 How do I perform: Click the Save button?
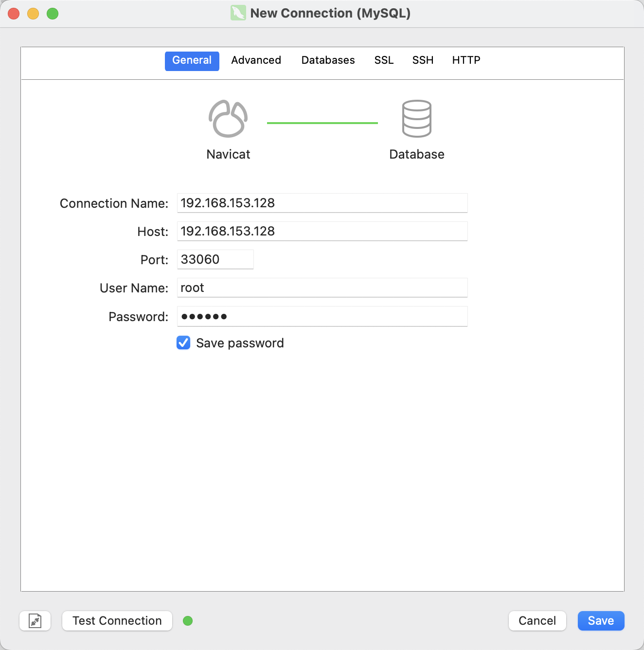pos(601,621)
